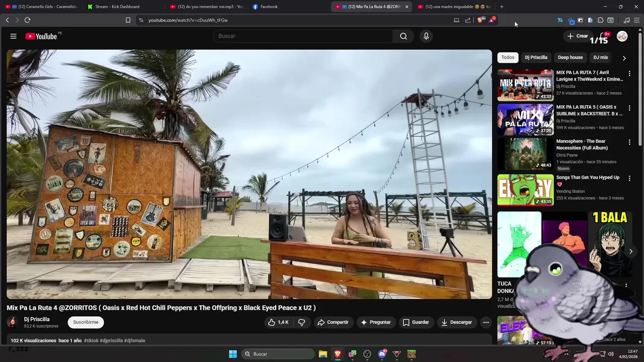
Task: Open the browser extensions puzzle icon
Action: point(600,20)
